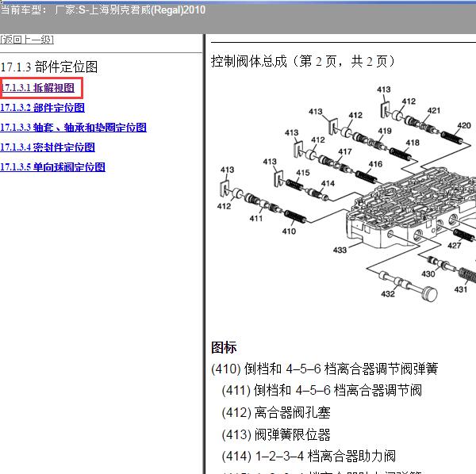The height and width of the screenshot is (474, 476).
Task: Click part label 410 in diagram
Action: (x=289, y=231)
